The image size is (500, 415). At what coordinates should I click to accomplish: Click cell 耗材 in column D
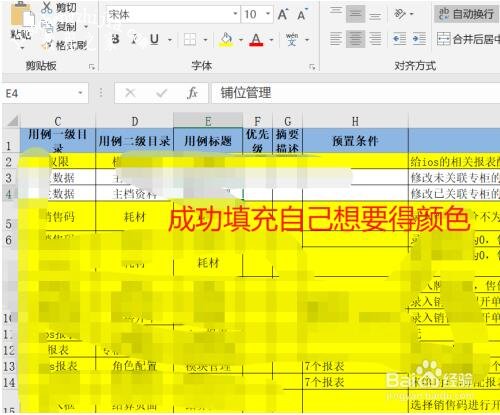135,217
